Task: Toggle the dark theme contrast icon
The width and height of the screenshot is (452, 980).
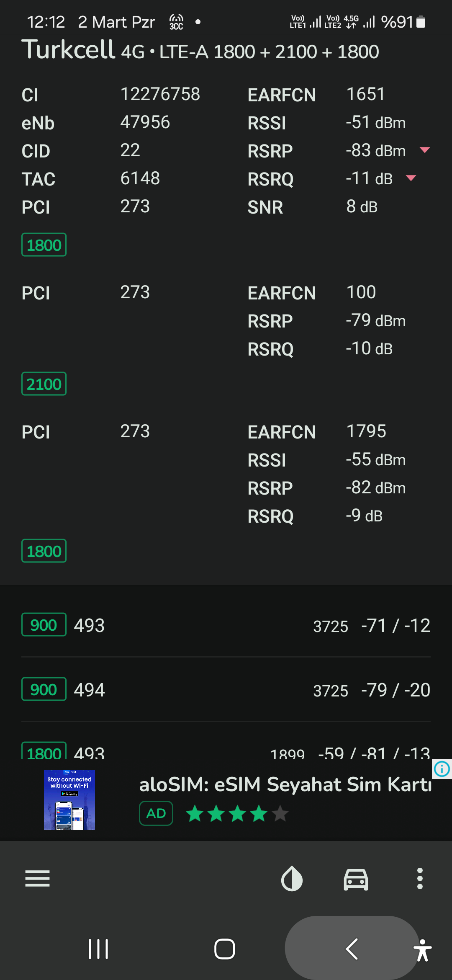Action: click(x=292, y=878)
